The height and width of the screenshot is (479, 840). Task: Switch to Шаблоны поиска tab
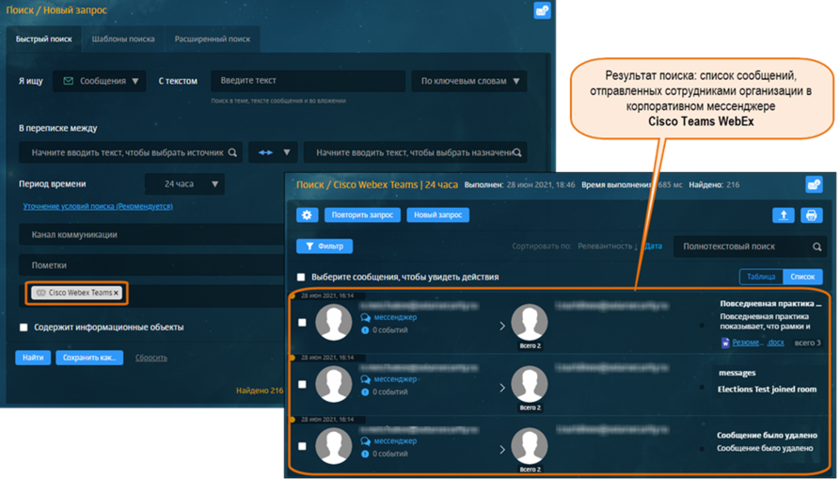(x=123, y=39)
